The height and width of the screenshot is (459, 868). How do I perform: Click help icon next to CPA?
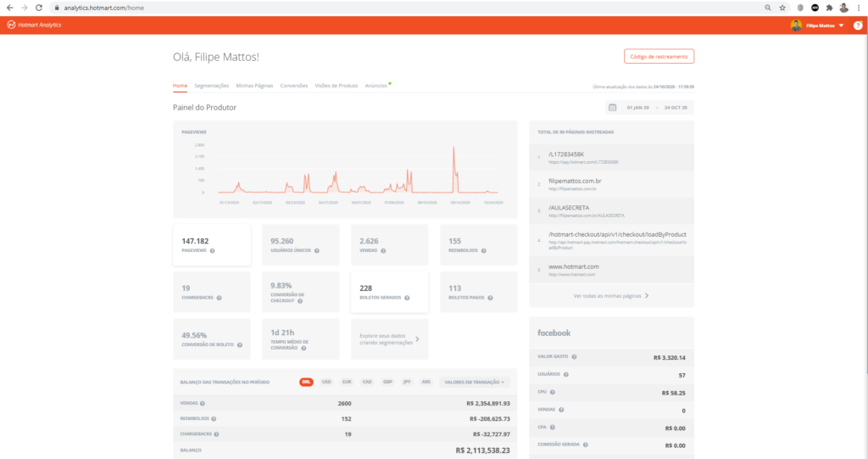(x=553, y=427)
